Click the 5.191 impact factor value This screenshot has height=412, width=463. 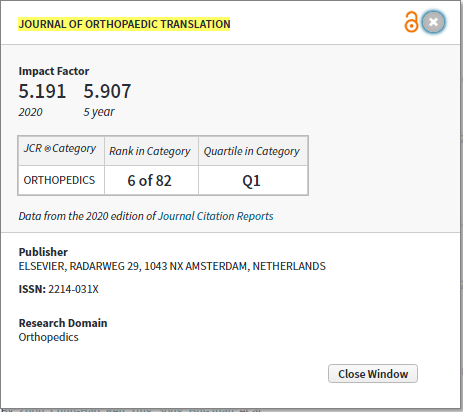coord(42,91)
